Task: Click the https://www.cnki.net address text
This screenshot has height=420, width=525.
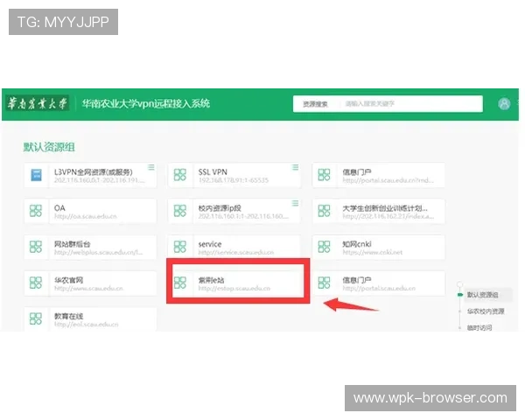Action: [373, 252]
